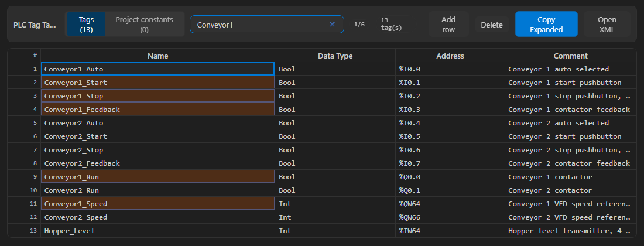Image resolution: width=644 pixels, height=246 pixels.
Task: Click the %IW64 address cell
Action: click(450, 230)
